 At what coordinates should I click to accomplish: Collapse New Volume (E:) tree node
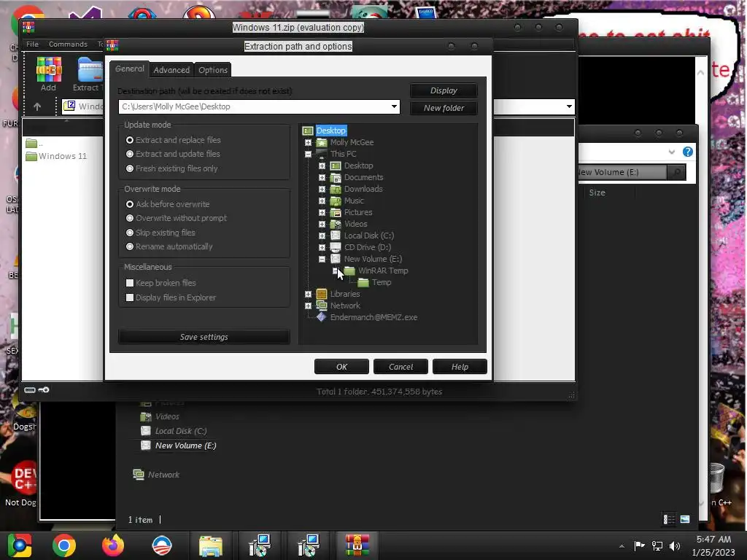(x=322, y=259)
